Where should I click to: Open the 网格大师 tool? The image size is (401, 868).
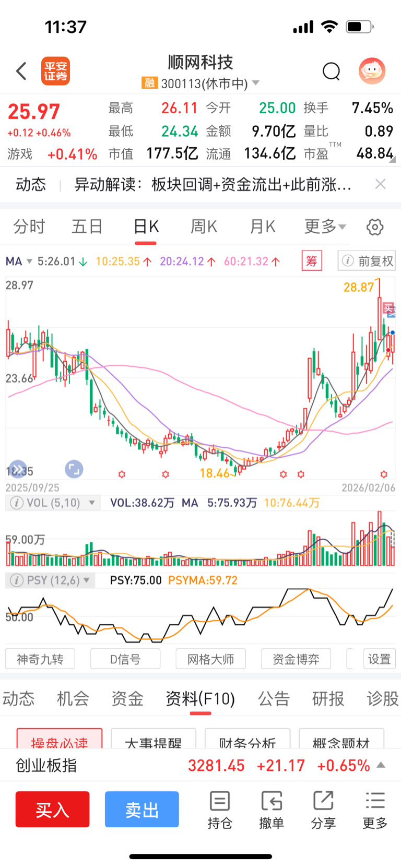click(210, 659)
